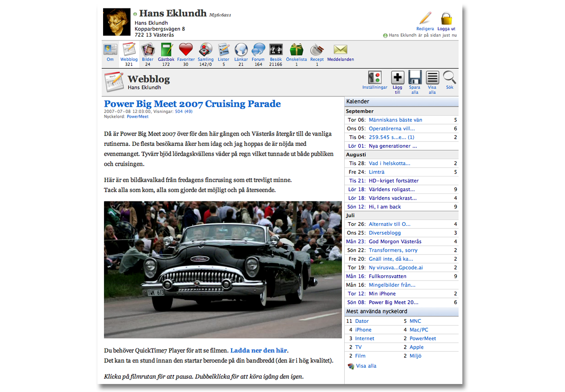
Task: Open the Gästbok guestbook icon
Action: click(166, 49)
